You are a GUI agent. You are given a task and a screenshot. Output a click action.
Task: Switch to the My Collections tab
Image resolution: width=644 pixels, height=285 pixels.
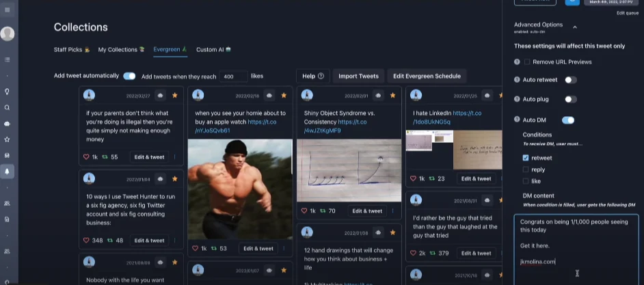[x=121, y=49]
